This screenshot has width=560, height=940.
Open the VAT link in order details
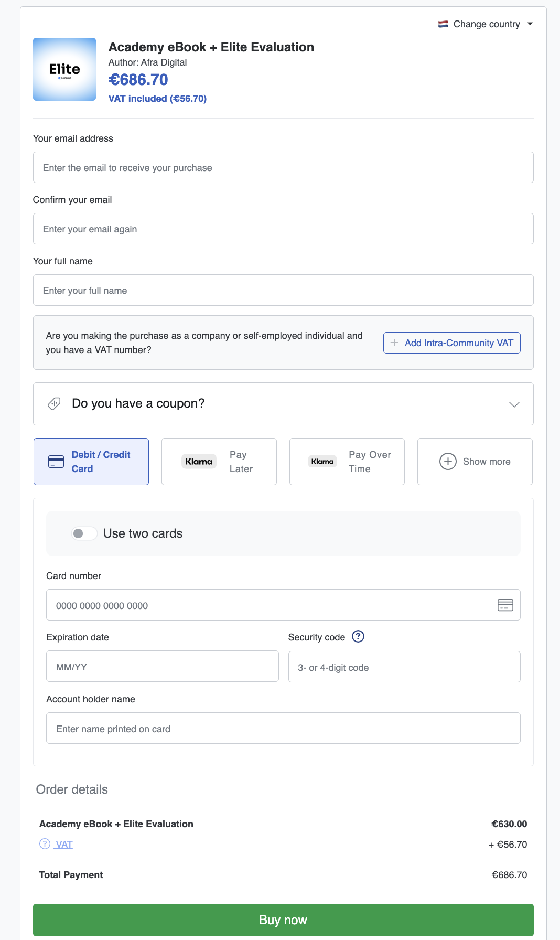[x=64, y=844]
